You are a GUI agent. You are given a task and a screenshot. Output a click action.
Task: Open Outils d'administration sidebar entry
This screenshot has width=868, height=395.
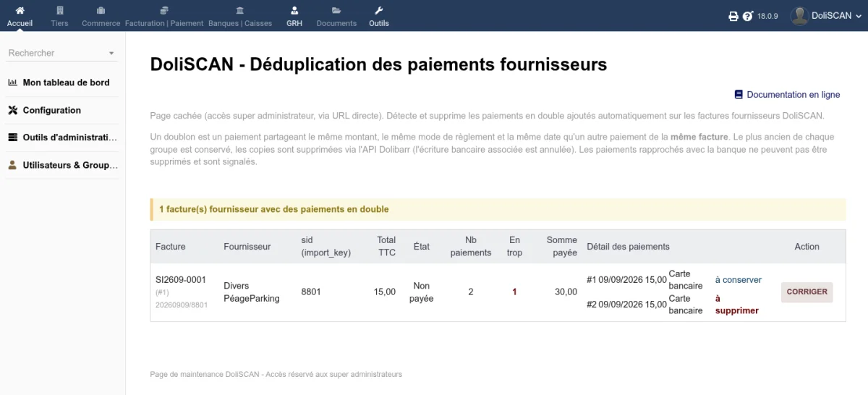pyautogui.click(x=69, y=137)
